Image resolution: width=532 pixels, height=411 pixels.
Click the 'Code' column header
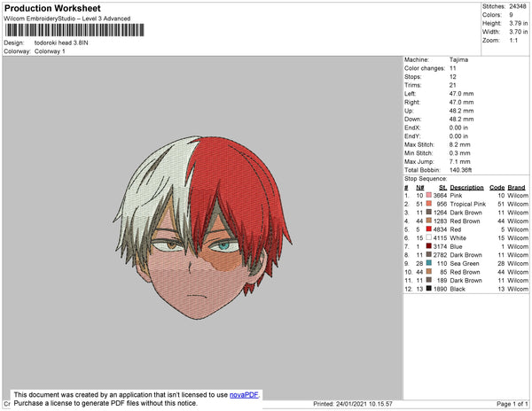pos(497,188)
